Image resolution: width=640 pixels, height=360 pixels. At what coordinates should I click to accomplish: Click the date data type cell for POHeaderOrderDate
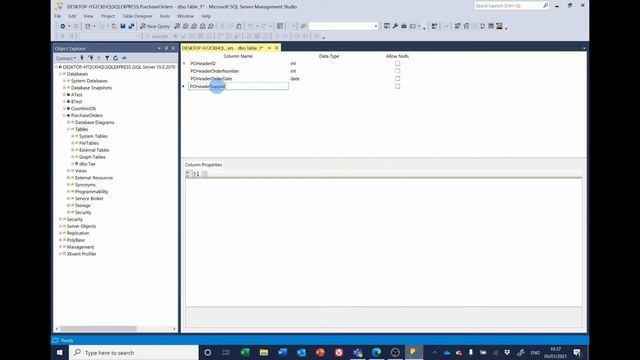(330, 78)
